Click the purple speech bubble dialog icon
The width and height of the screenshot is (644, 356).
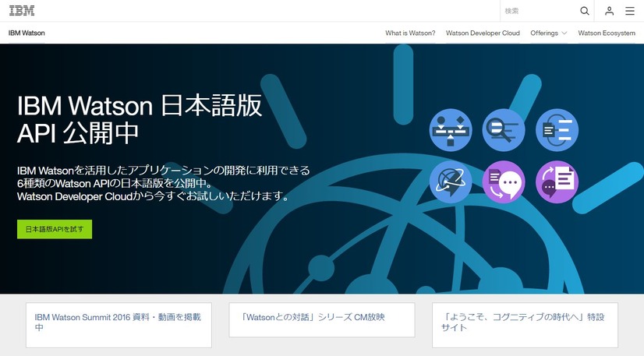pyautogui.click(x=504, y=182)
